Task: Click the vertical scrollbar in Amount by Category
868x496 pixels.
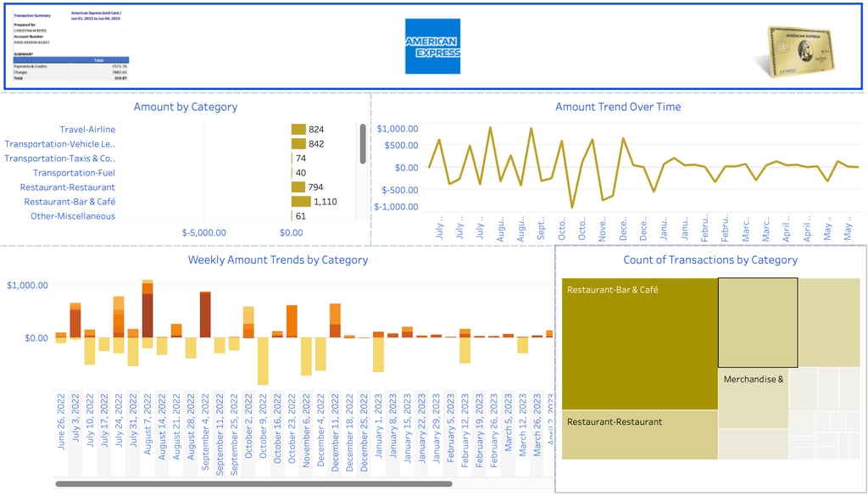Action: (x=363, y=144)
